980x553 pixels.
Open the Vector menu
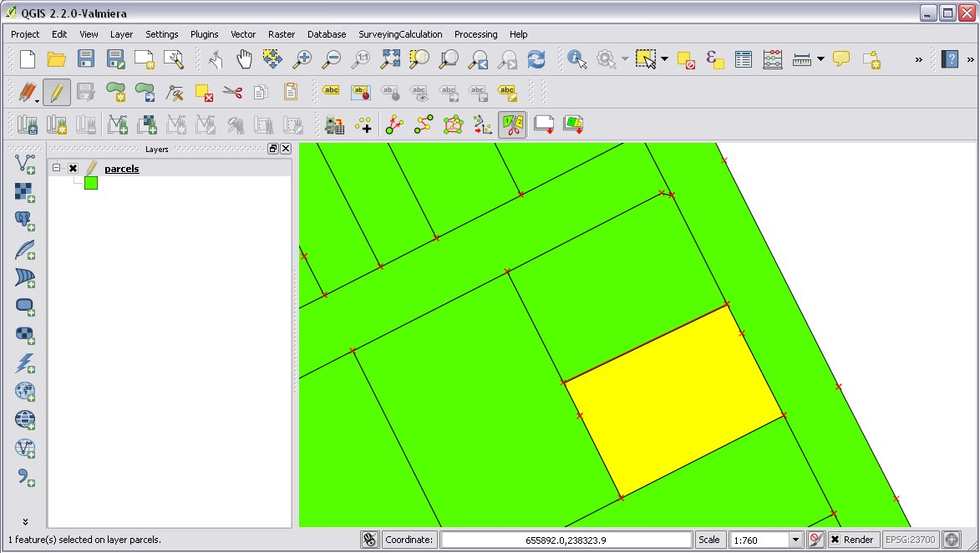[x=243, y=34]
